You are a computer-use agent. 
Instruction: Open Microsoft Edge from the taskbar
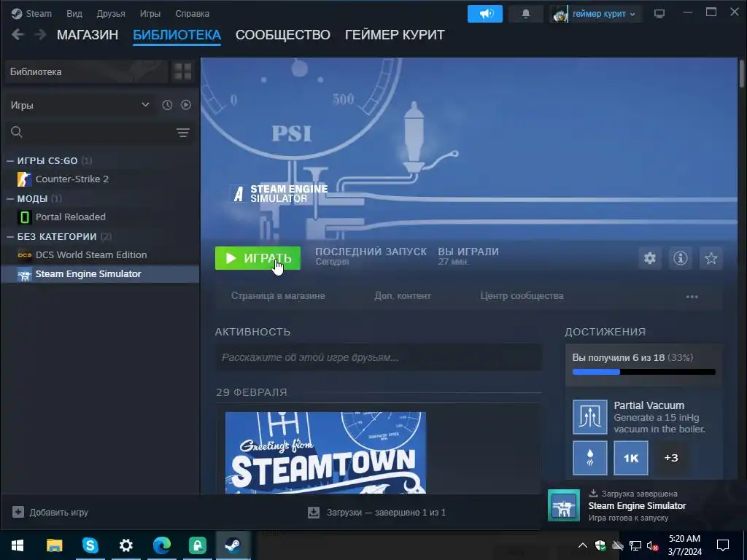point(161,545)
